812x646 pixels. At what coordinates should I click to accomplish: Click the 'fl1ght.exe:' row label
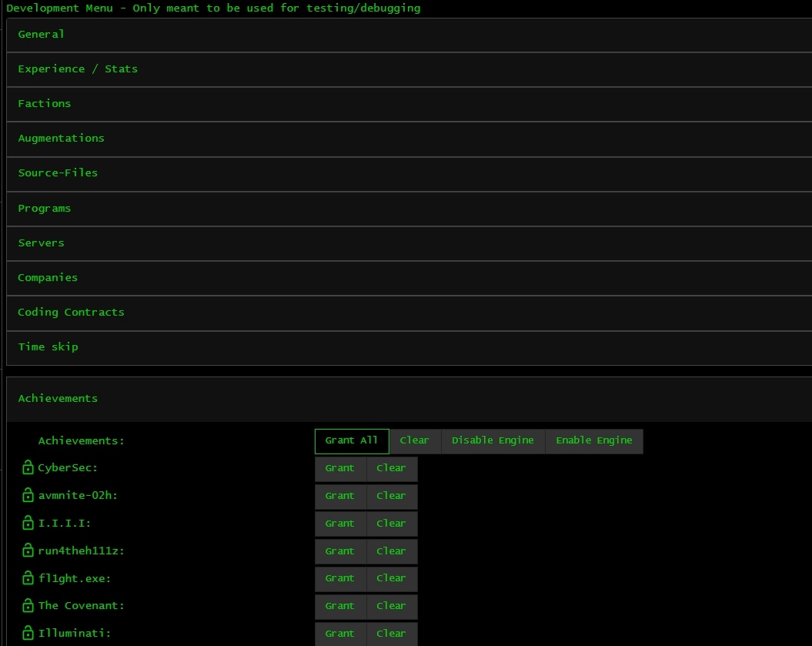click(x=75, y=578)
